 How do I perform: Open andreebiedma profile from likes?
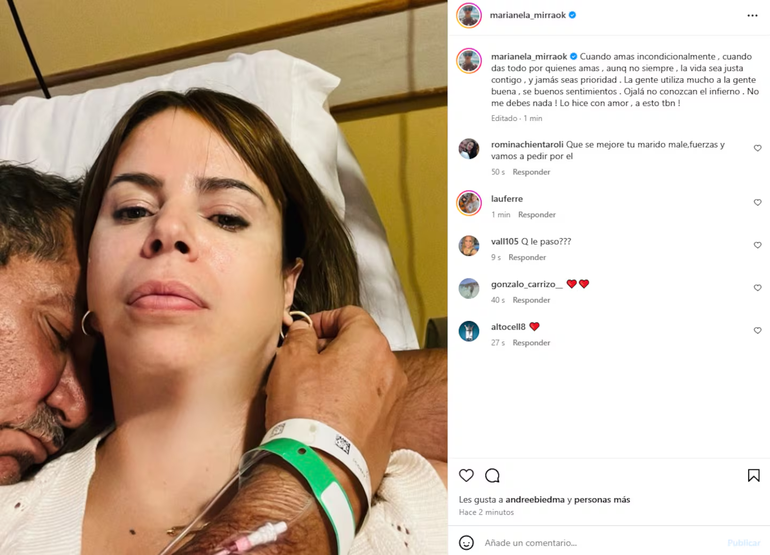(535, 500)
